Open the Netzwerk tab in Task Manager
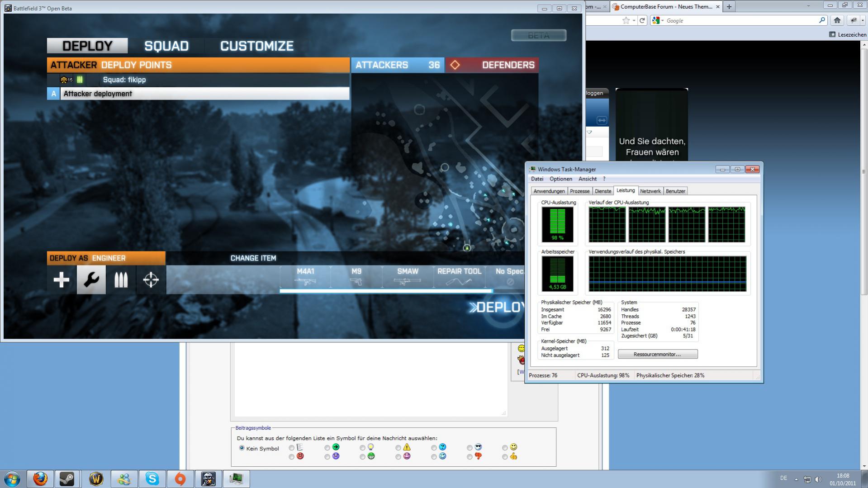 [650, 191]
